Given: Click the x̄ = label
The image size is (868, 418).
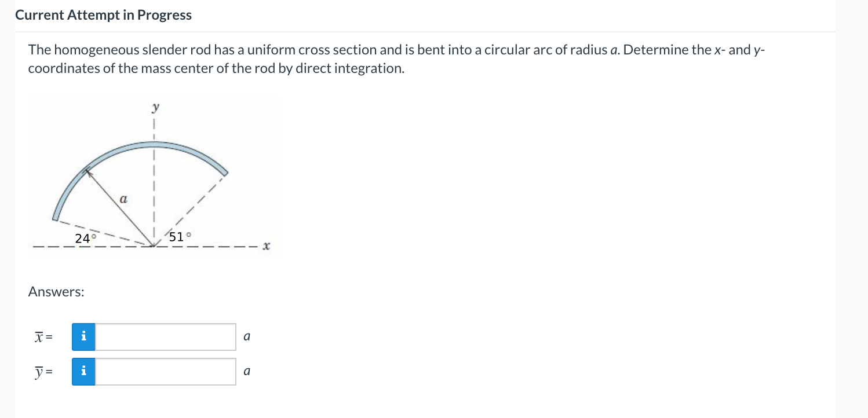Looking at the screenshot, I should (43, 338).
